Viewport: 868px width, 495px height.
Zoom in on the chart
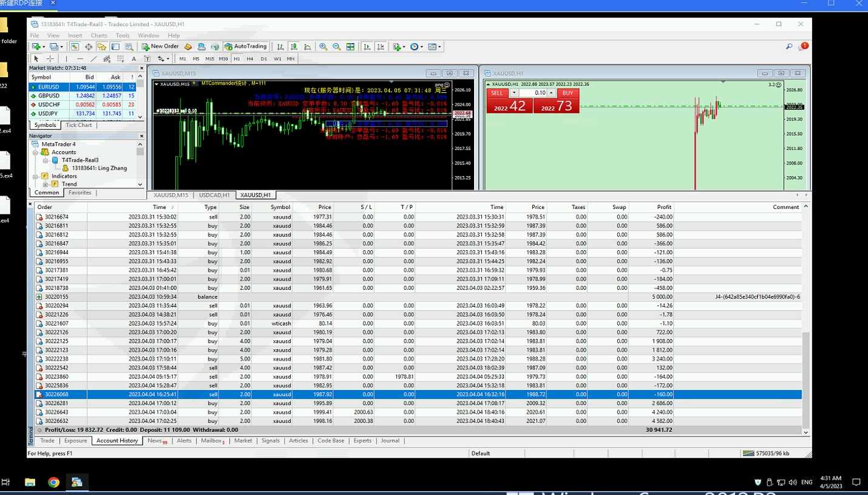click(323, 46)
